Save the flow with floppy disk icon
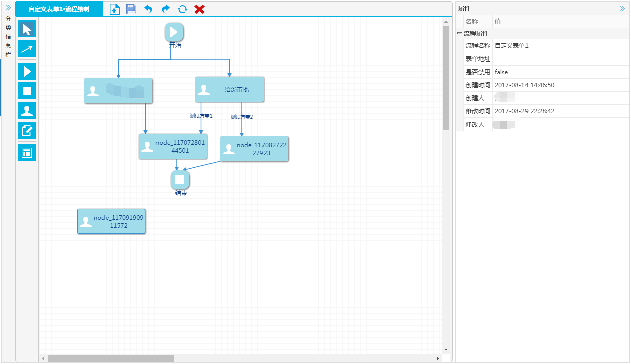This screenshot has width=631, height=364. coord(131,9)
